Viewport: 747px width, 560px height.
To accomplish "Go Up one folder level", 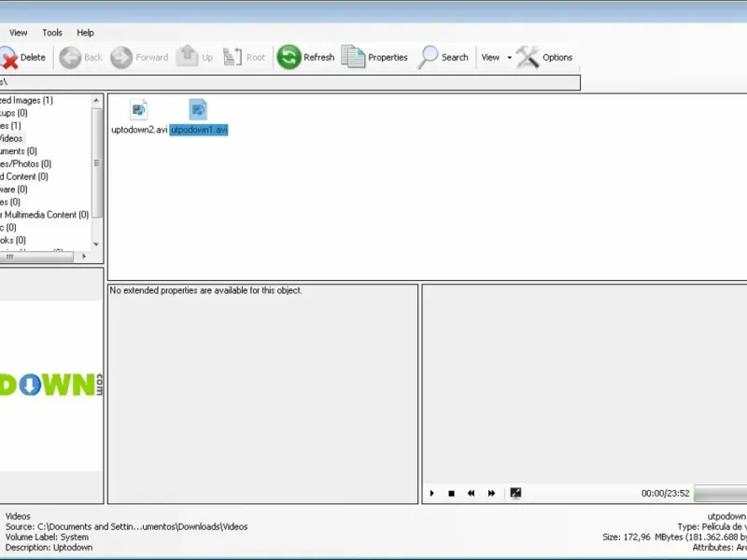I will [x=194, y=58].
